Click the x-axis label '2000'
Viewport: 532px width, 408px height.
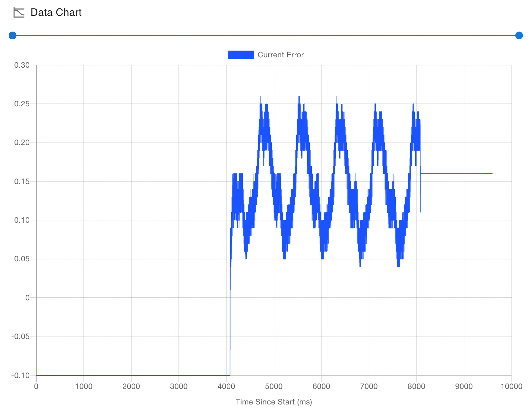(x=131, y=386)
